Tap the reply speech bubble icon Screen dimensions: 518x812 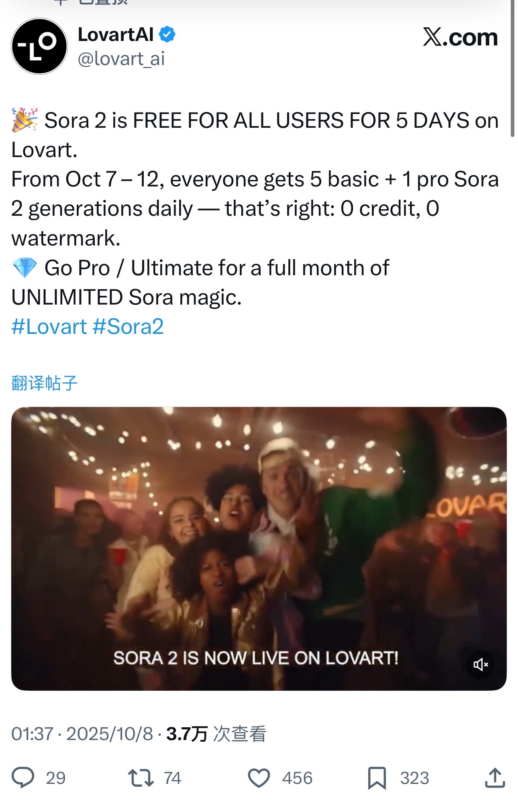pos(23,777)
